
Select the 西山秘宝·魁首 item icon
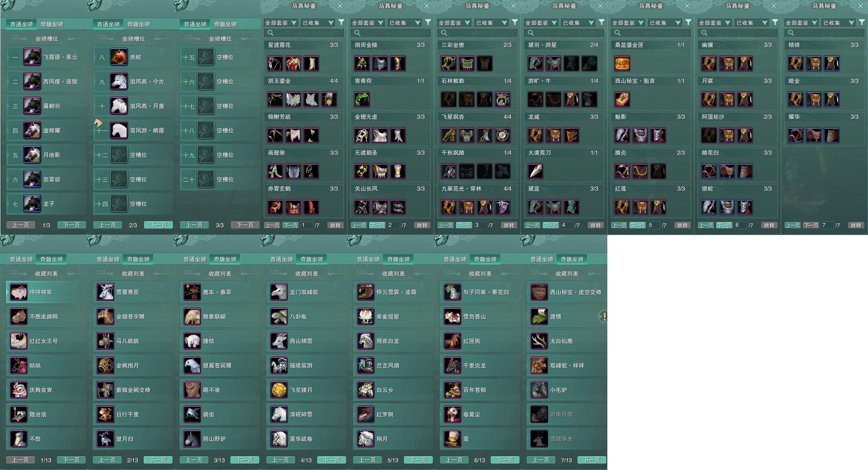[622, 99]
